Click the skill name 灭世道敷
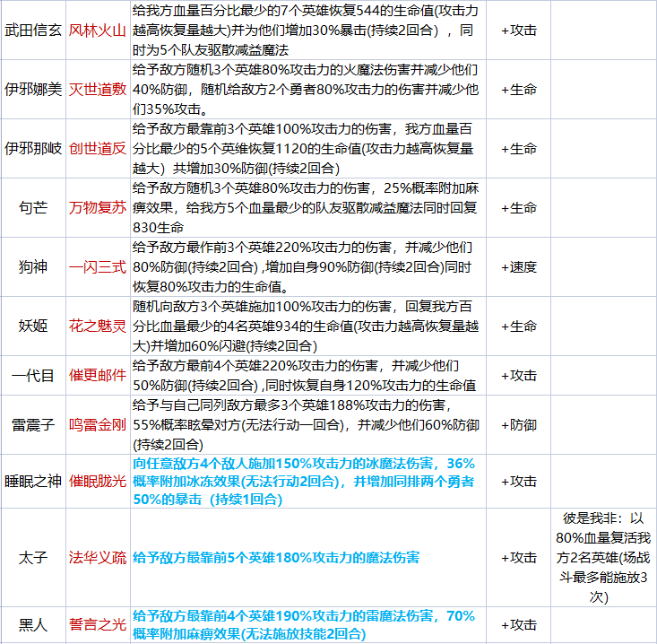Screen dimensions: 657x644 tap(98, 90)
